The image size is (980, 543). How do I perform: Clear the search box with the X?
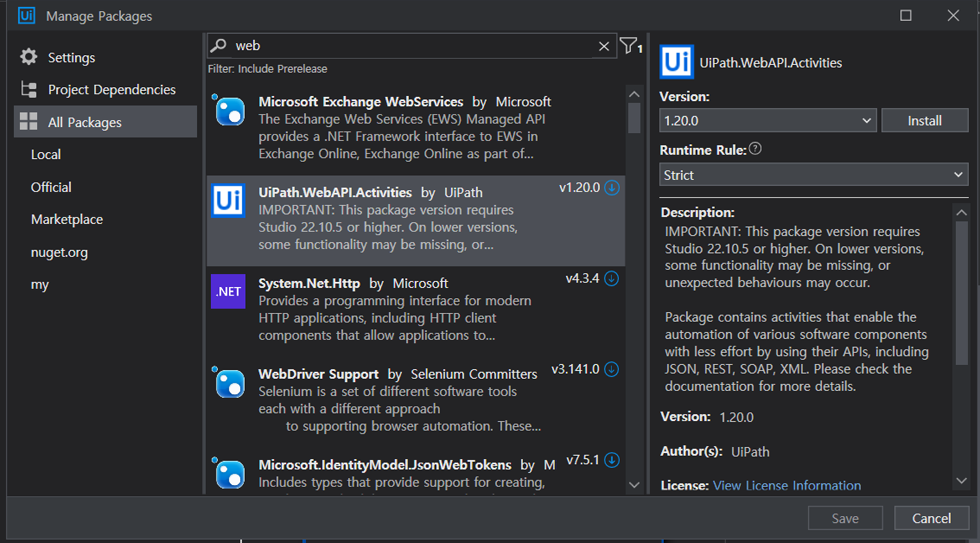click(604, 46)
